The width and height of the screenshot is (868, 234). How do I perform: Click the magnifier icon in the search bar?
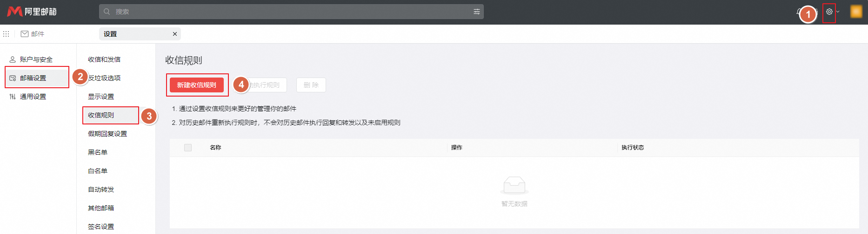(107, 12)
